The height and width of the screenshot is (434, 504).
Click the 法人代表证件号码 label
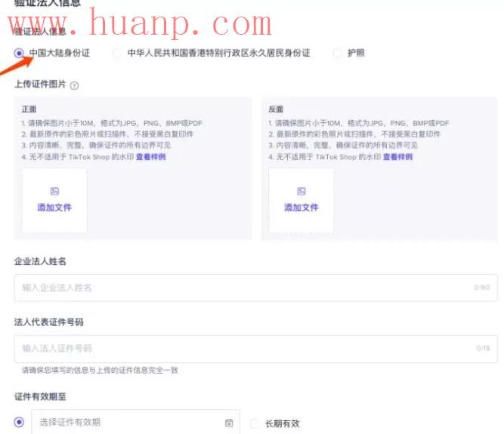(49, 322)
